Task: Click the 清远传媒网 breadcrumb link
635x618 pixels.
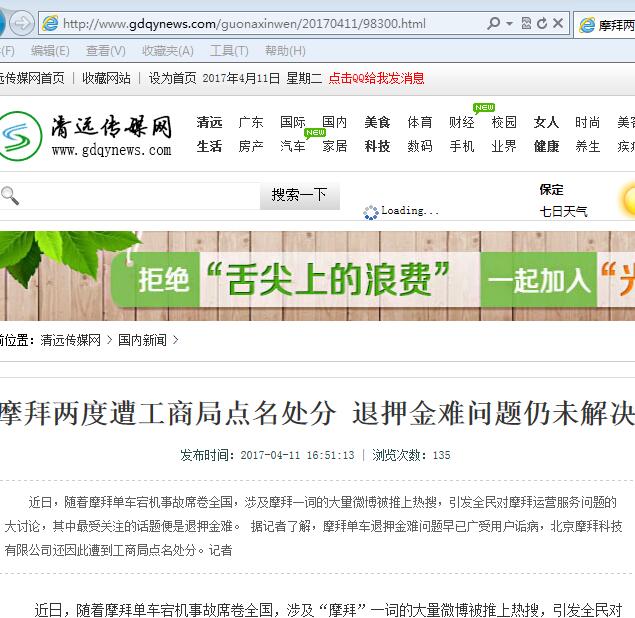Action: 71,340
